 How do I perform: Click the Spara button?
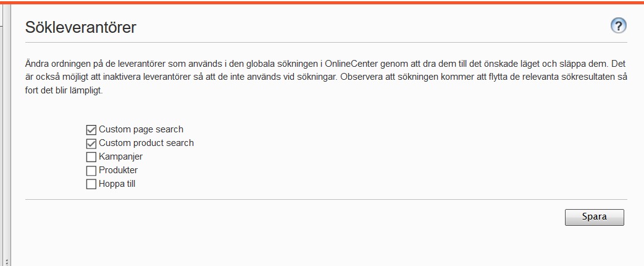(594, 217)
